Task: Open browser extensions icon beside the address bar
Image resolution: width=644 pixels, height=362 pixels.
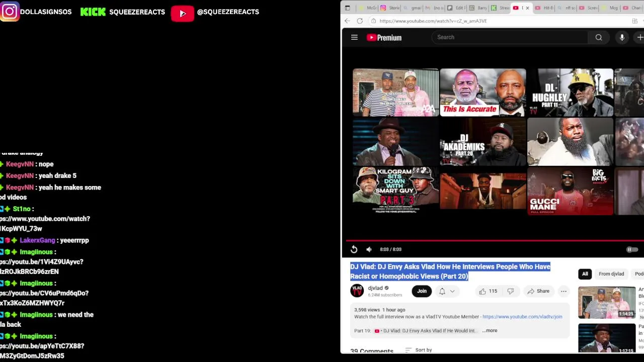Action: [x=635, y=21]
